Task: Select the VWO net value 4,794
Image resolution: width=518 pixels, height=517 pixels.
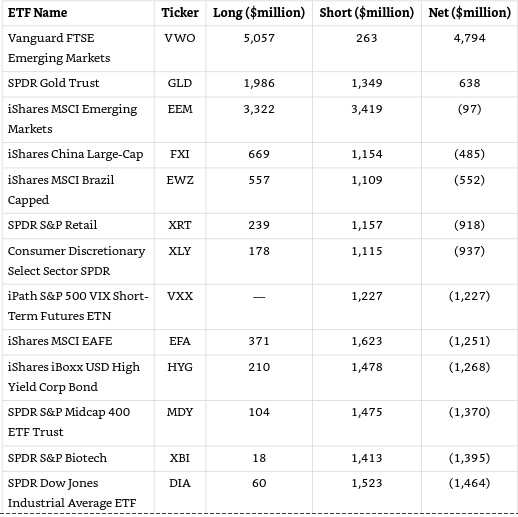Action: [469, 38]
